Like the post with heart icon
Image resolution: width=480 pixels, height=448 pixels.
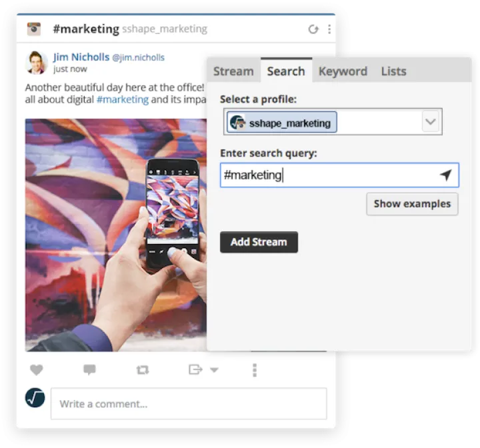tap(36, 370)
